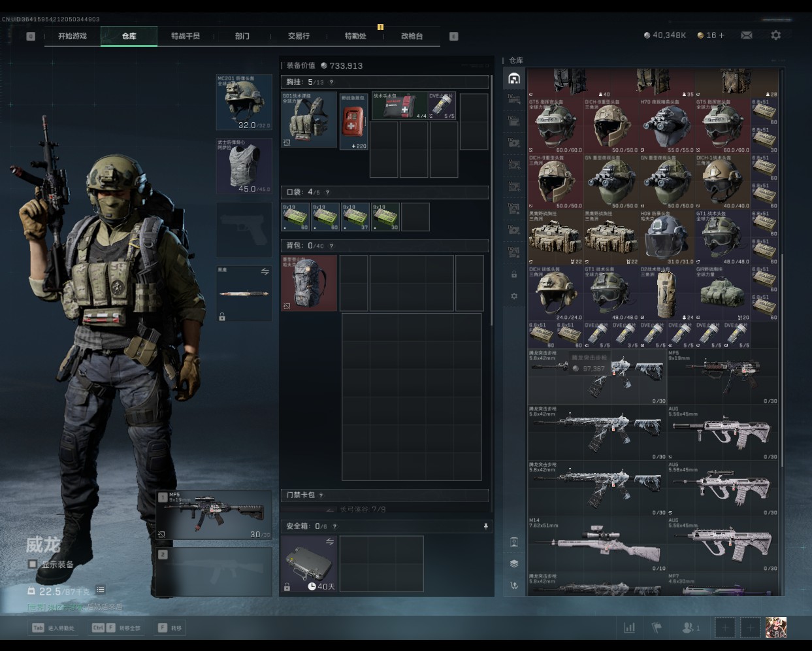Select the 仓库 tab

click(x=129, y=36)
